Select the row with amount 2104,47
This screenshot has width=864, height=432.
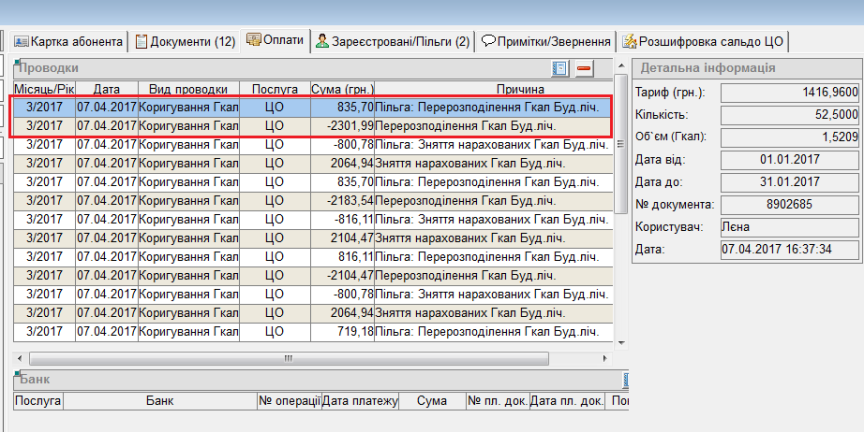(310, 238)
